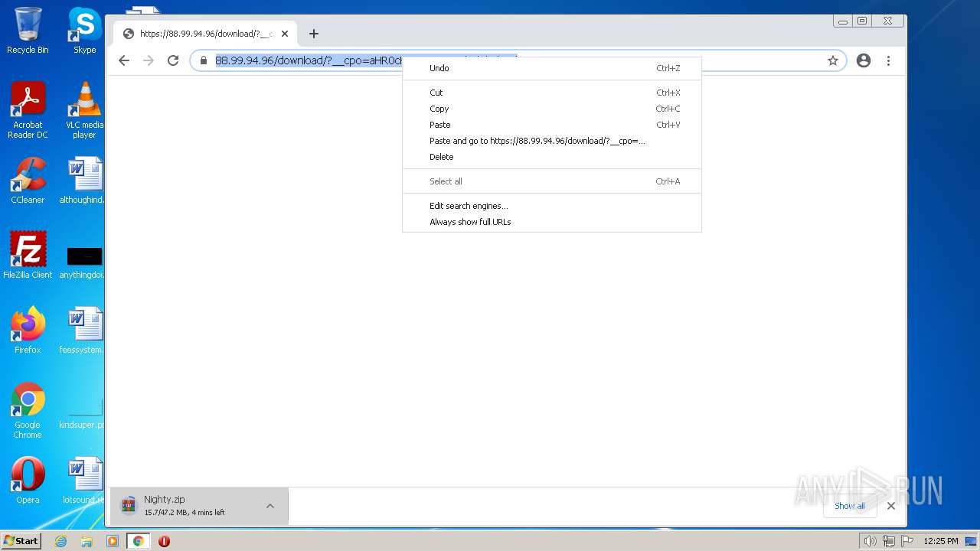Open the Windows Start menu
The width and height of the screenshot is (980, 551).
pos(21,540)
